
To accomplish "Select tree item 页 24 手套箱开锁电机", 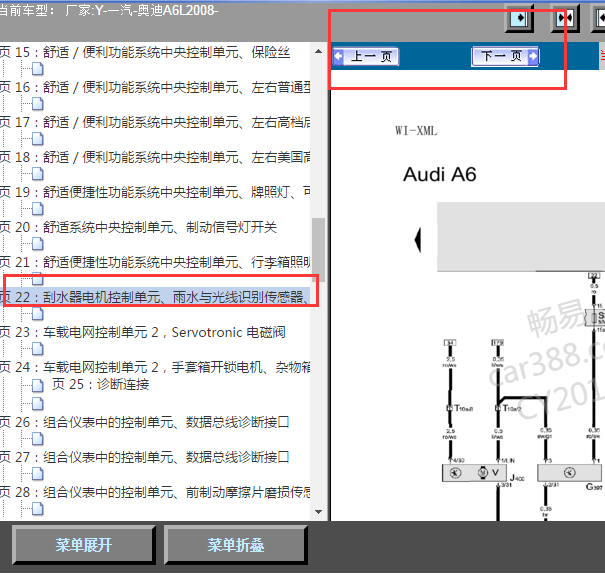I will (x=155, y=367).
